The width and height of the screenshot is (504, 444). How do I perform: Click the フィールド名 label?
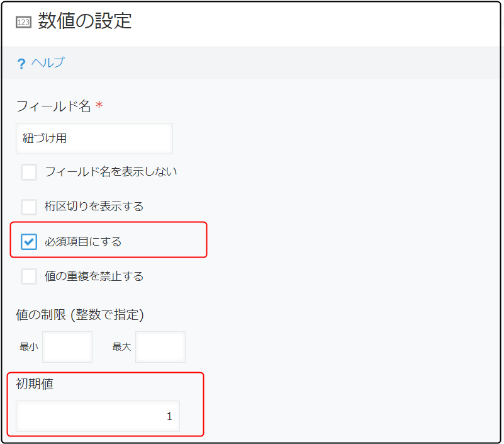(53, 106)
